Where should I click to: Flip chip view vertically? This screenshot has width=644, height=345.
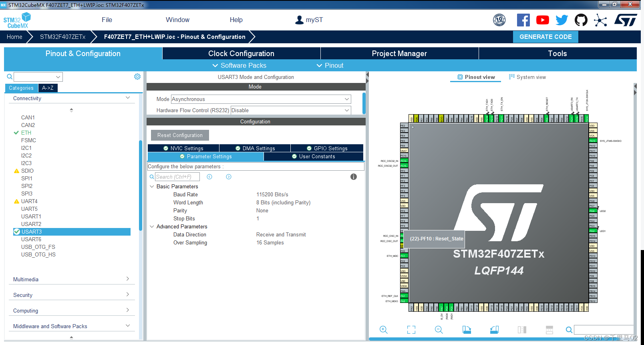tap(549, 330)
